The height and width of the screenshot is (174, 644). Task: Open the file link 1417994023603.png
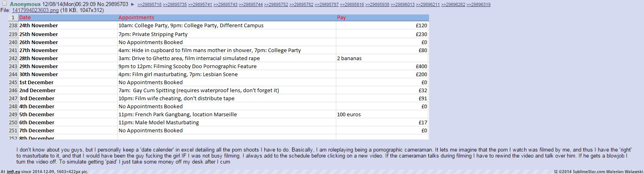35,10
